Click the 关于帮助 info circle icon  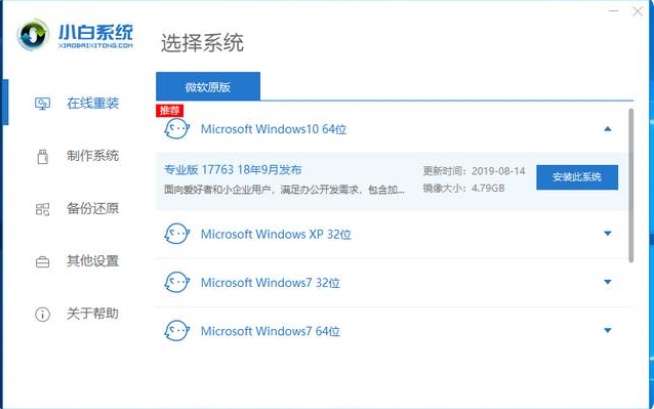[42, 314]
